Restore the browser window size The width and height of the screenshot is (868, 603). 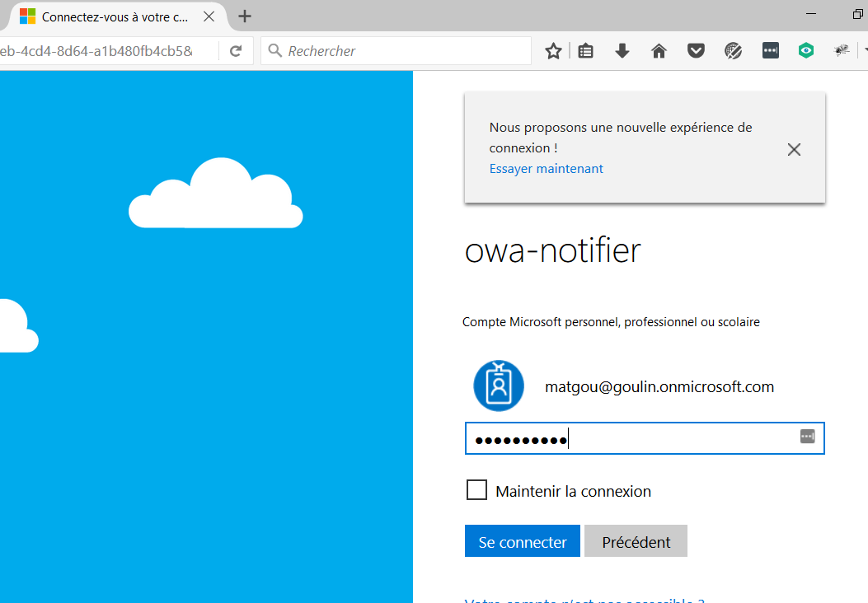858,14
